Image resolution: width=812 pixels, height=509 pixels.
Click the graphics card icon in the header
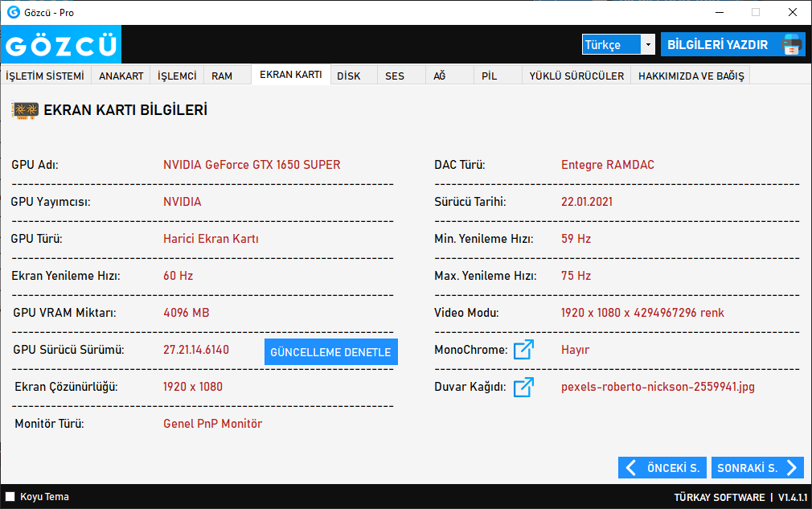coord(24,110)
